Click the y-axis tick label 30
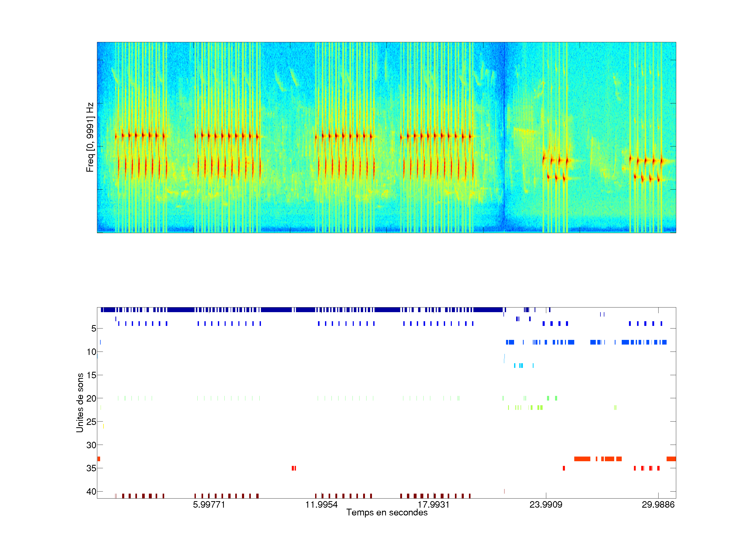This screenshot has height=560, width=747. click(91, 445)
